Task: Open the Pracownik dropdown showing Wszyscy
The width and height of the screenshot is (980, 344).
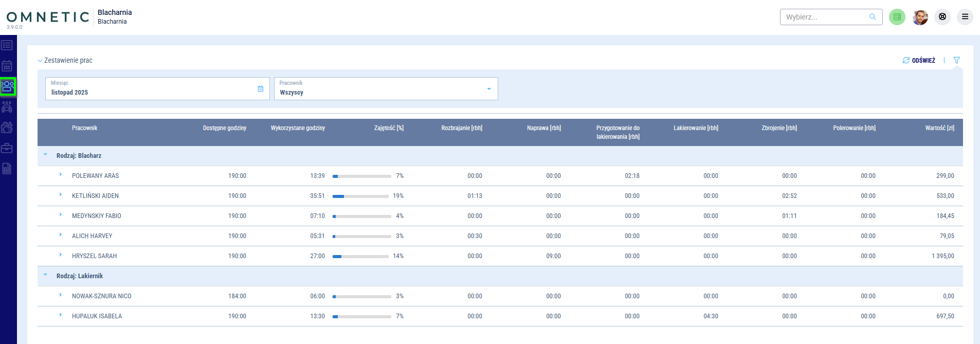Action: pos(386,89)
